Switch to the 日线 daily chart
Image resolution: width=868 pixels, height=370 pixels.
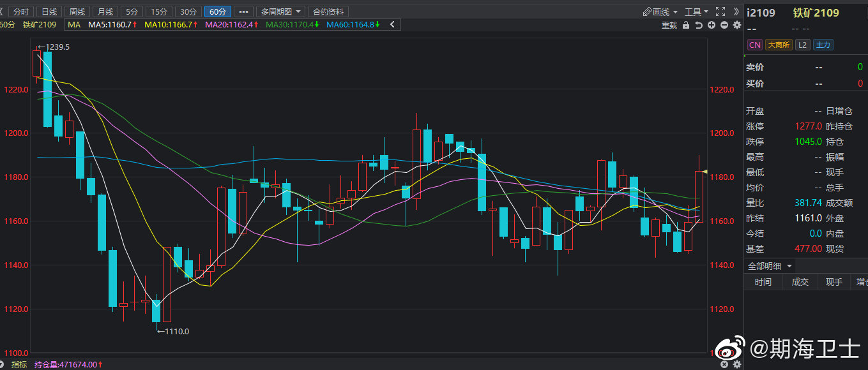click(x=49, y=12)
